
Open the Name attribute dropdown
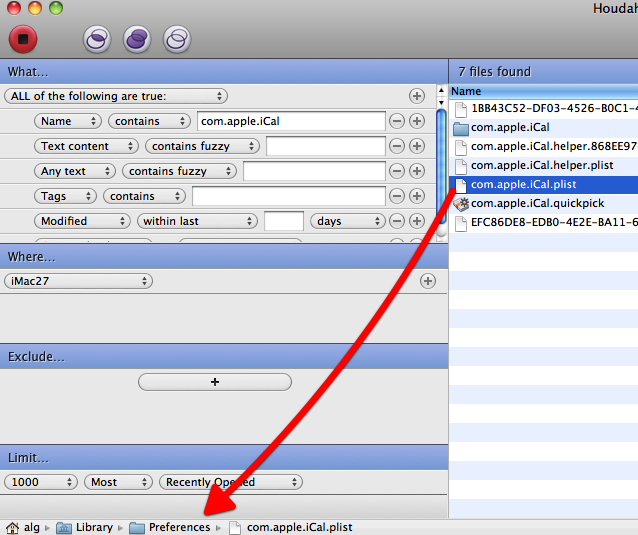[x=68, y=121]
